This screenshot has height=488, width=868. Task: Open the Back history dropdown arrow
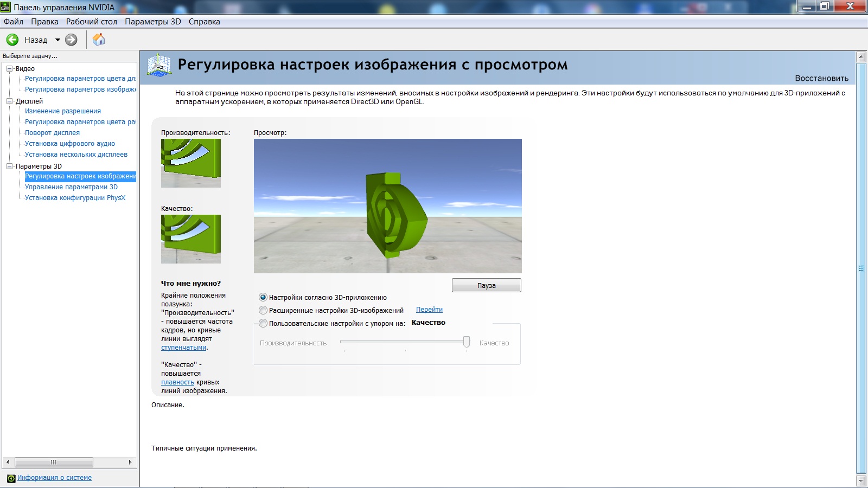58,40
